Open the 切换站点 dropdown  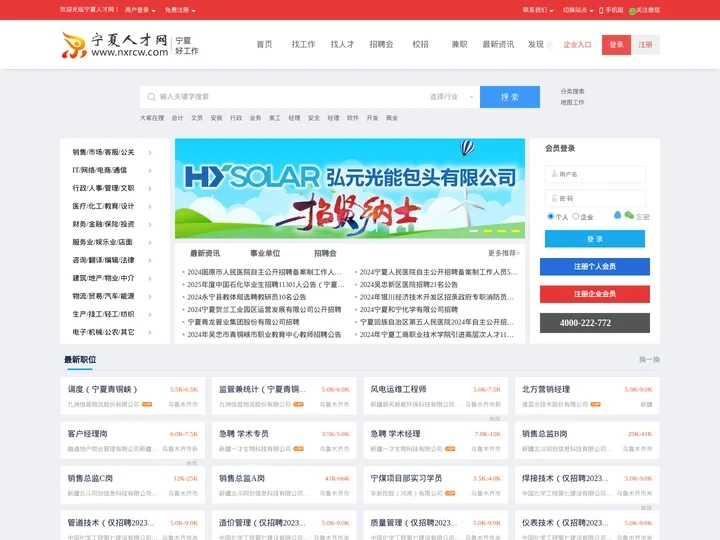point(578,10)
